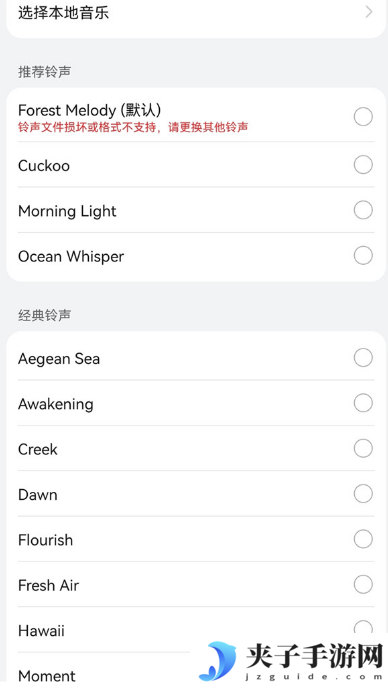Tap the Forest Melody (默认) ringtone name

pos(90,110)
